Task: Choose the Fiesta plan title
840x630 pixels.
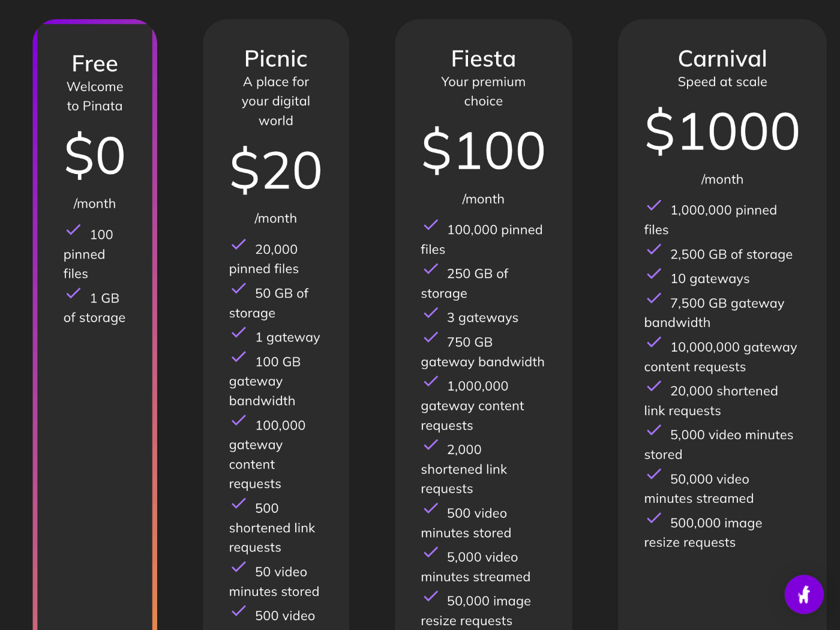Action: [484, 59]
